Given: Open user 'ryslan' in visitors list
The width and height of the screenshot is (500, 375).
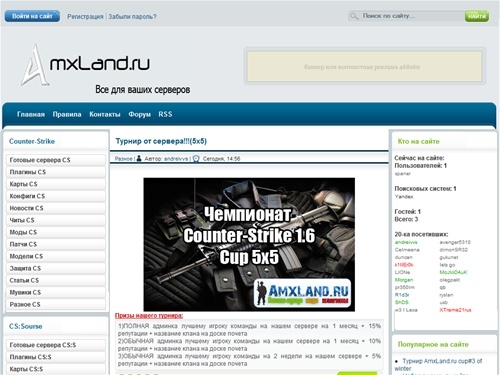Looking at the screenshot, I should (x=446, y=295).
